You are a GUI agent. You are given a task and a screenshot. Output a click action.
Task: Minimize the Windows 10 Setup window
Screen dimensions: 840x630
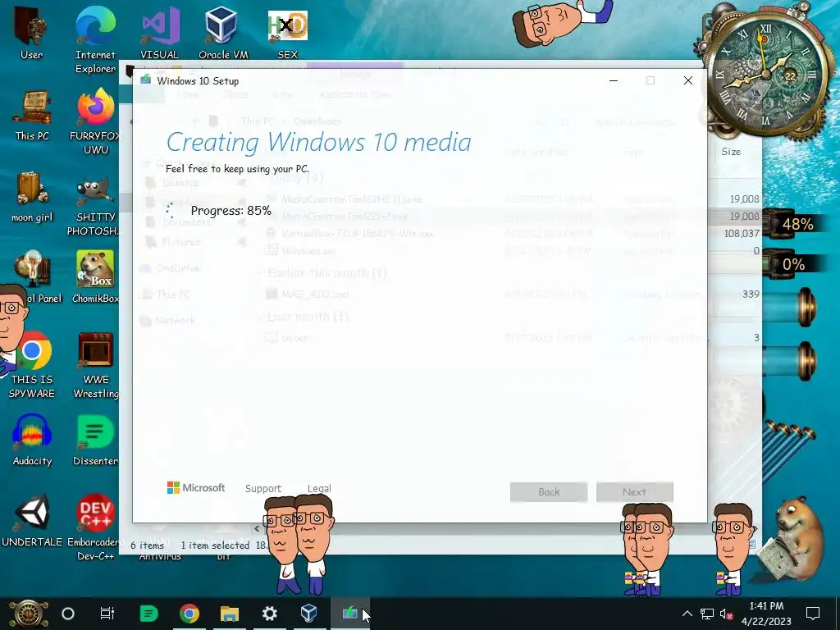pos(614,81)
